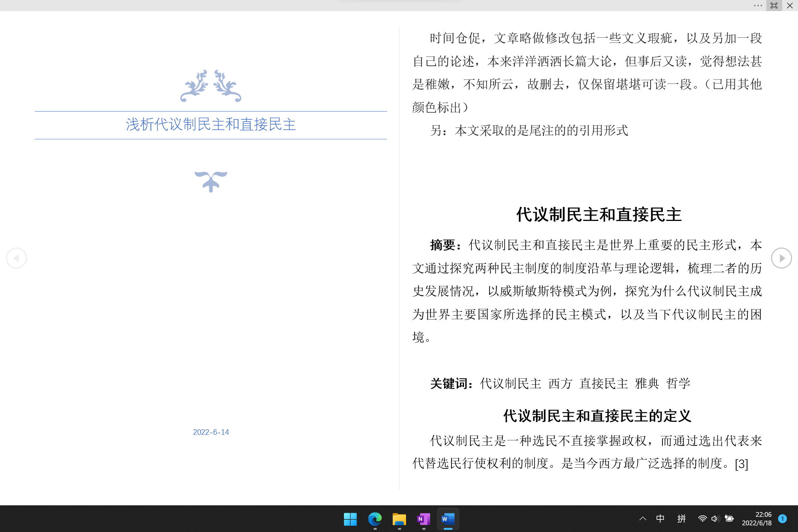Open File Explorer from the taskbar
The image size is (798, 532).
[399, 519]
